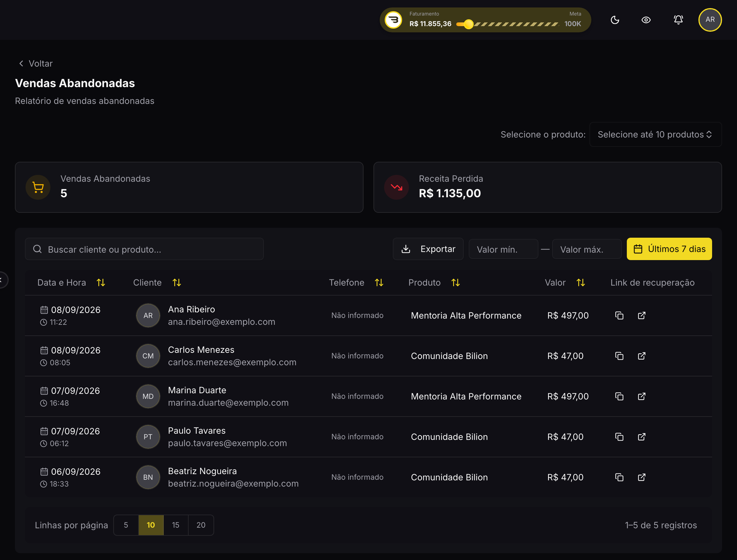Click the MD avatar for Marina Duarte
The image size is (737, 560).
(148, 396)
